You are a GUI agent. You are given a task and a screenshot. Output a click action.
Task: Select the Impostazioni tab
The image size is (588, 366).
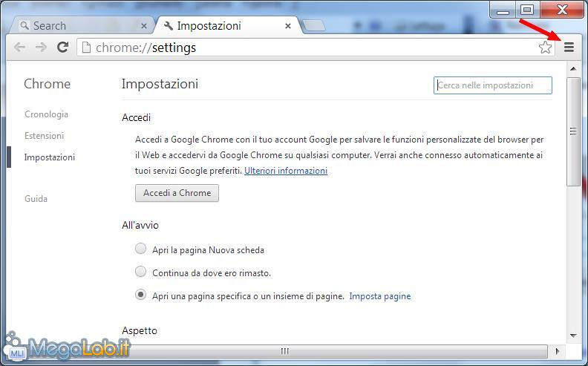click(x=227, y=25)
